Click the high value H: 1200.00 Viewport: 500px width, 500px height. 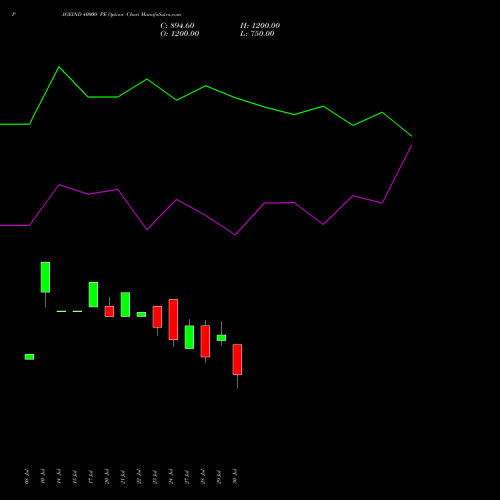coord(260,26)
